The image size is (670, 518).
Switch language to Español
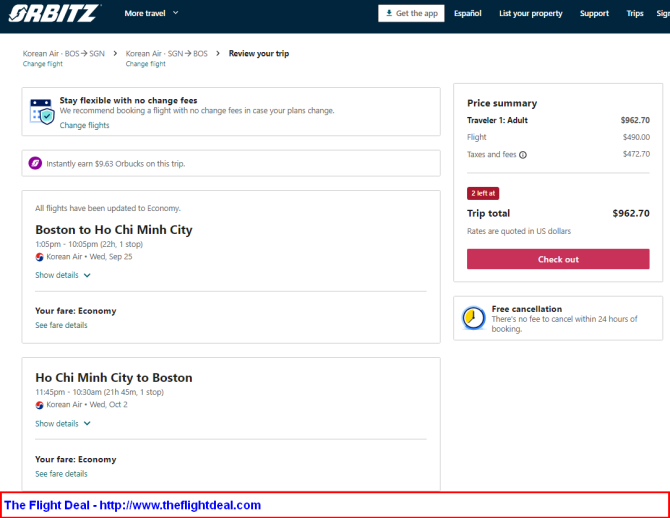[x=467, y=13]
